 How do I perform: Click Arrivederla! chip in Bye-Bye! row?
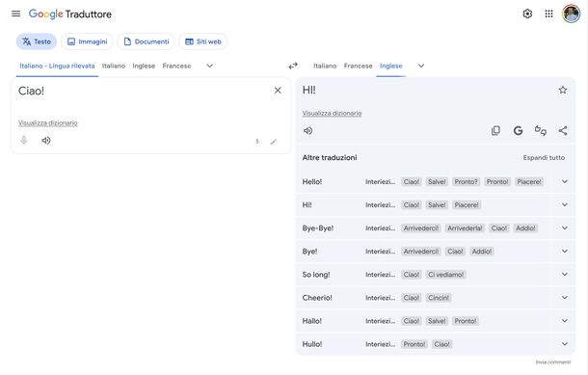point(465,228)
